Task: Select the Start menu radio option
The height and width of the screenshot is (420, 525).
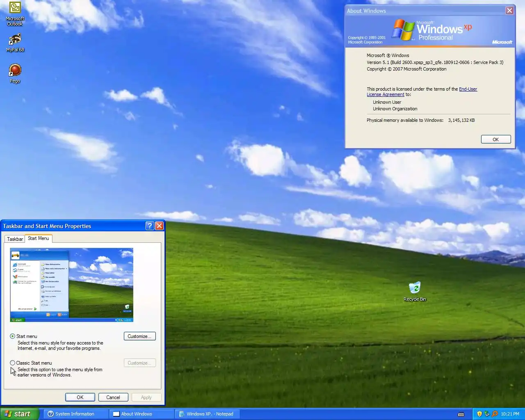Action: (13, 336)
